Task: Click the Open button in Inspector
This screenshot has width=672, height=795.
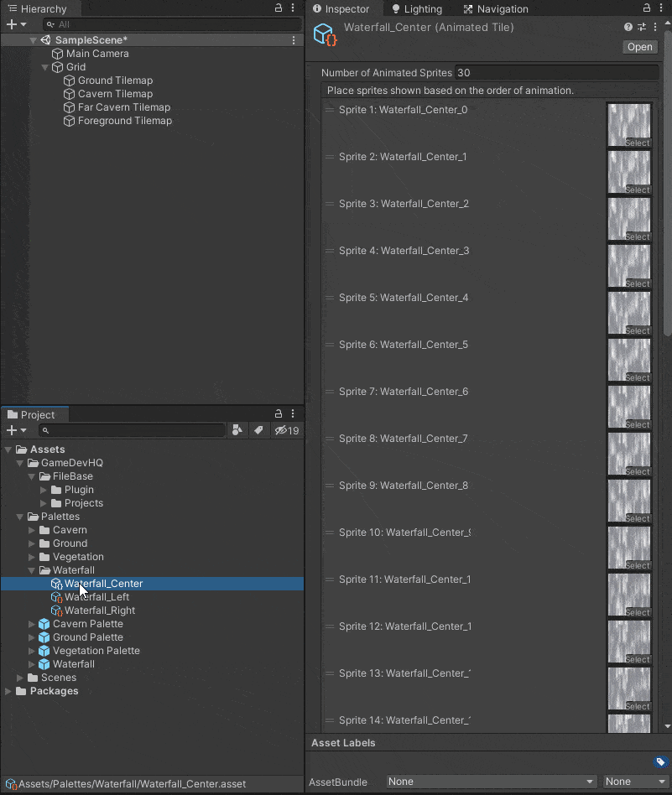Action: (x=639, y=47)
